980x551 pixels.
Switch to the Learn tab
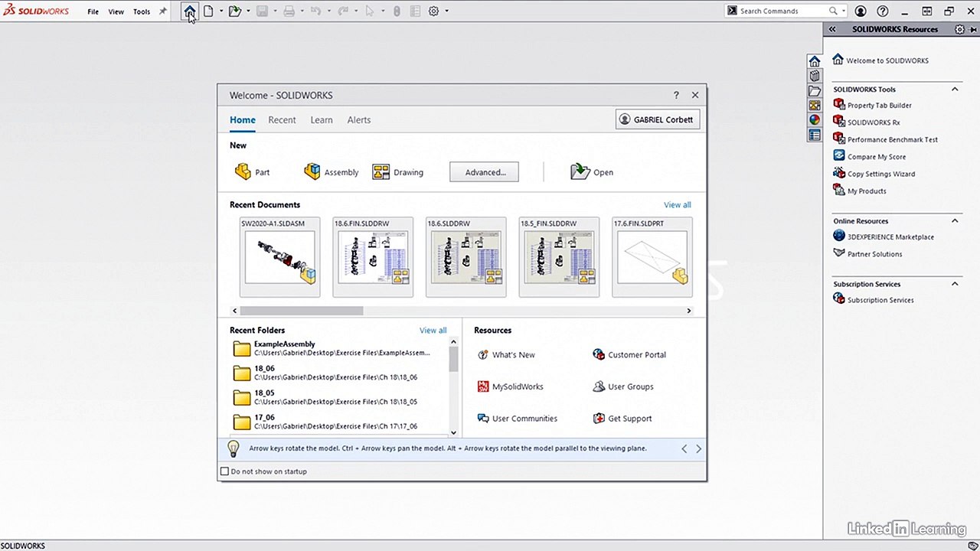322,120
